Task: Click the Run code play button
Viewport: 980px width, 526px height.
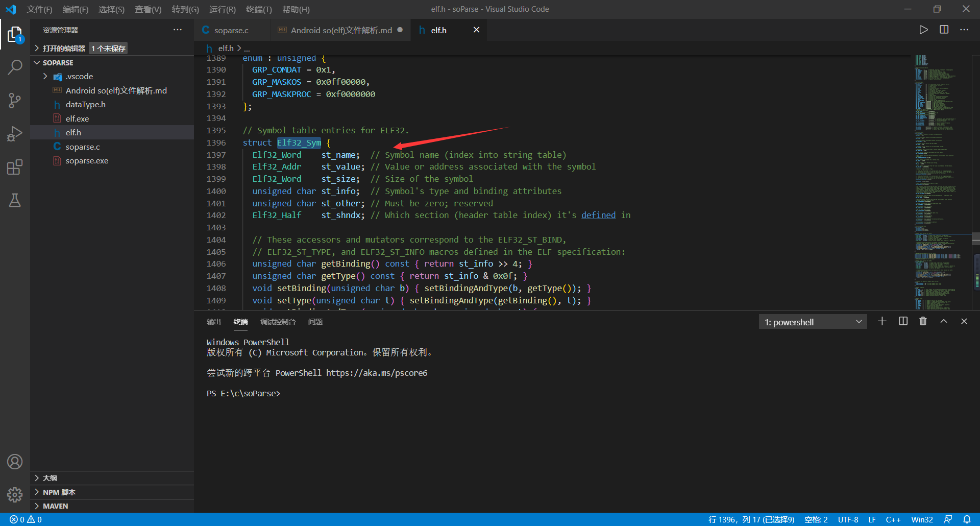Action: point(923,30)
